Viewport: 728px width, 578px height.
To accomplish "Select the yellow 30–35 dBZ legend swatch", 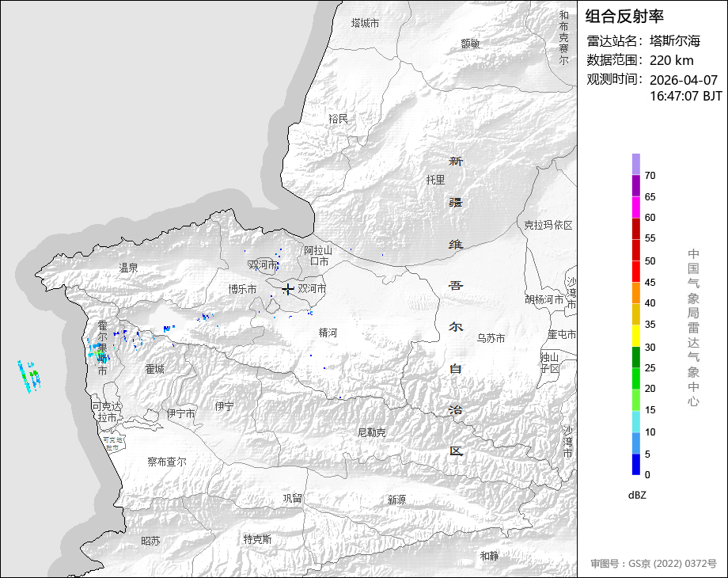I will coord(636,336).
